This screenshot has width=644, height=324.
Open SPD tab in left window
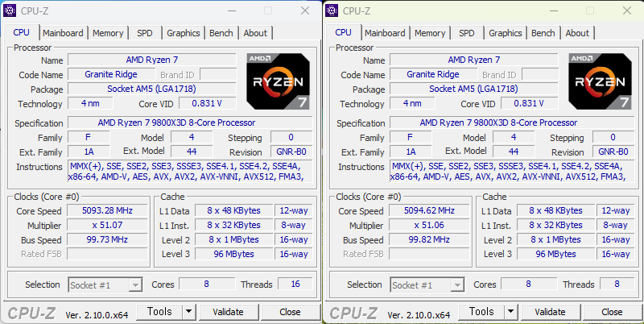[x=145, y=33]
